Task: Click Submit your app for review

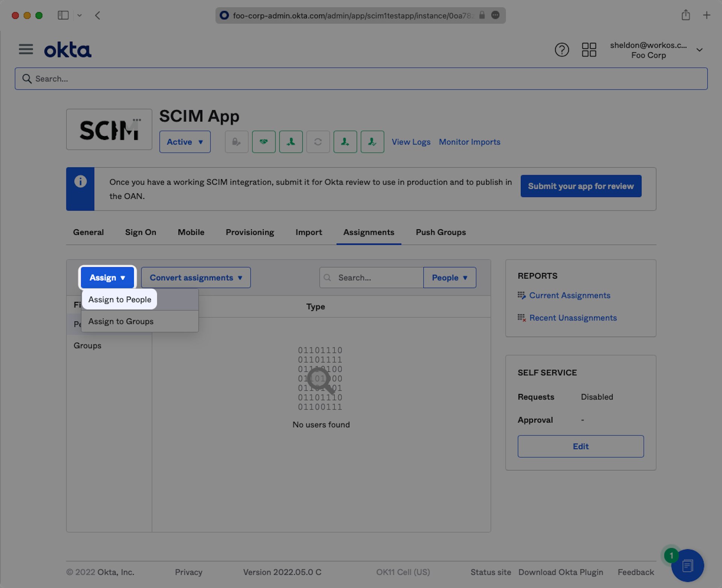Action: (x=581, y=186)
